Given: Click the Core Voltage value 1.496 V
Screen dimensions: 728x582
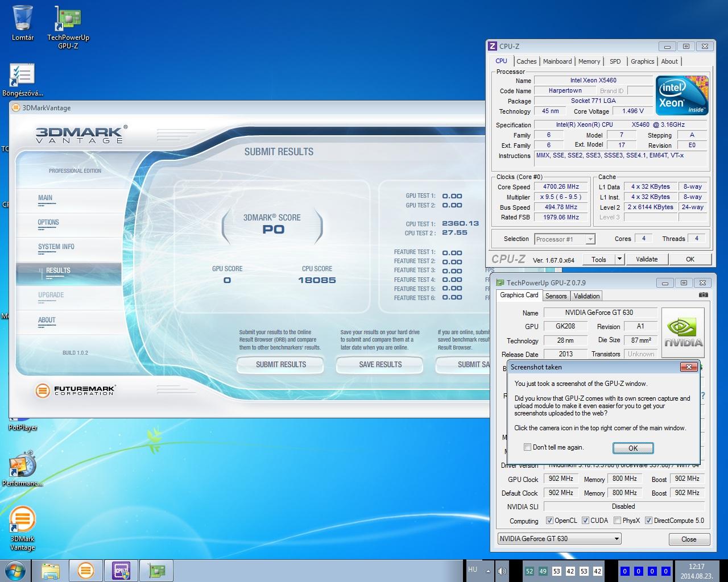Looking at the screenshot, I should (633, 111).
